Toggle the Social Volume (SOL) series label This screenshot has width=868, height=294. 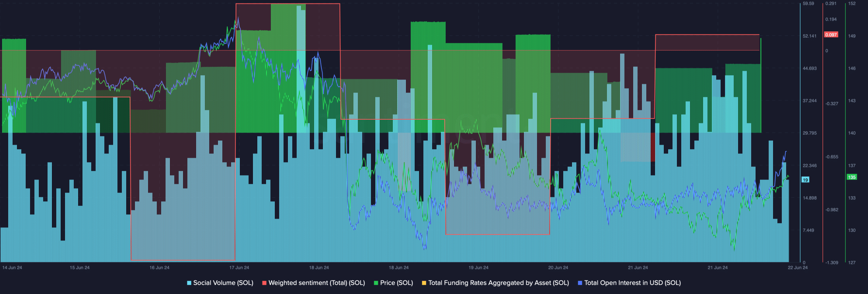tap(223, 283)
